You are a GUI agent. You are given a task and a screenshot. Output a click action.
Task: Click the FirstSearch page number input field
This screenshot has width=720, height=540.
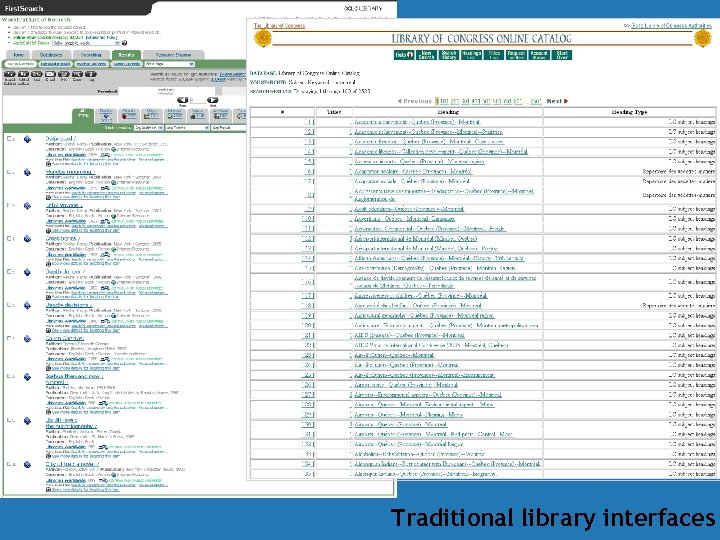[197, 100]
